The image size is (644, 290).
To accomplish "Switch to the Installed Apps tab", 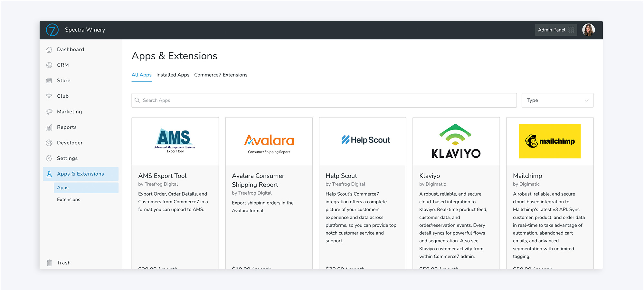I will 173,75.
